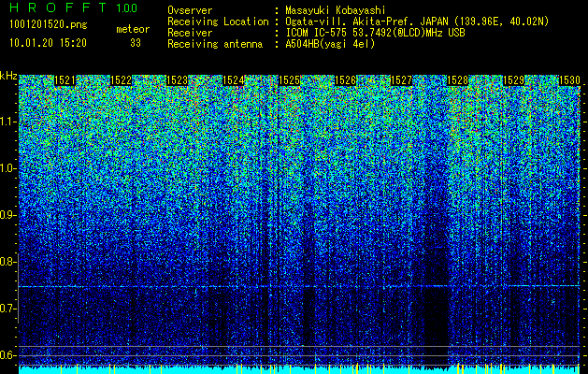Click the 1523 time marker
The height and width of the screenshot is (374, 588).
(177, 80)
